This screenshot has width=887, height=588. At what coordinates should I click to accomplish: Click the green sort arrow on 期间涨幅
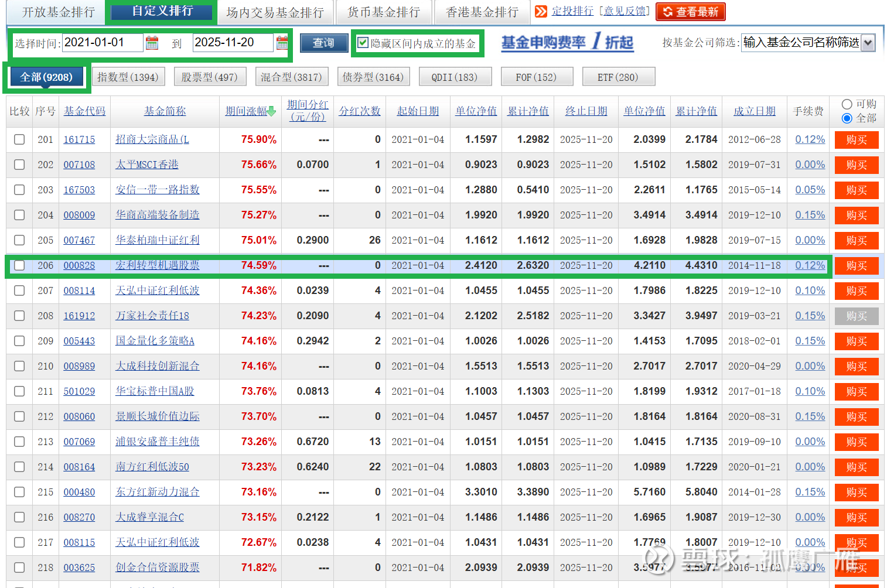[x=271, y=111]
